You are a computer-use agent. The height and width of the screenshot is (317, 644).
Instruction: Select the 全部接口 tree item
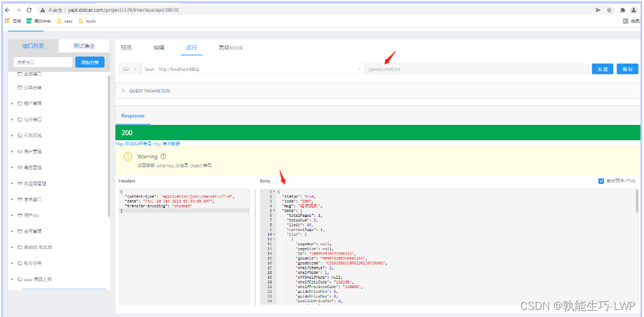click(x=33, y=74)
